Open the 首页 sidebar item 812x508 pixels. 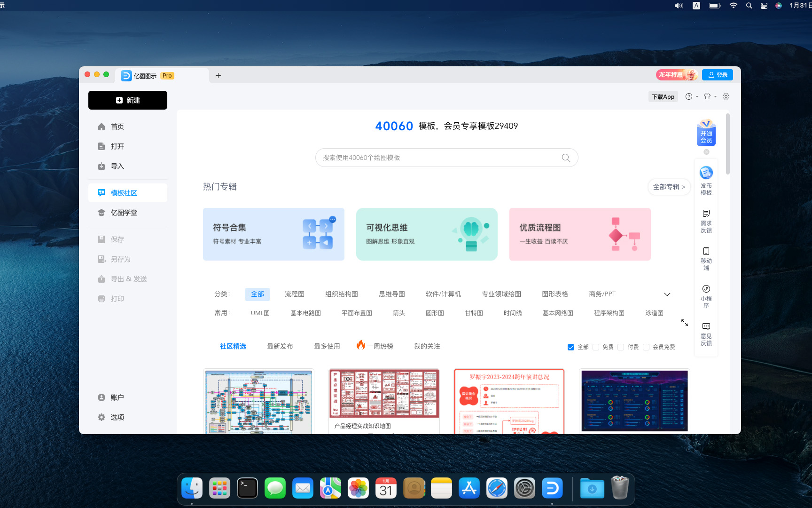[x=117, y=126]
